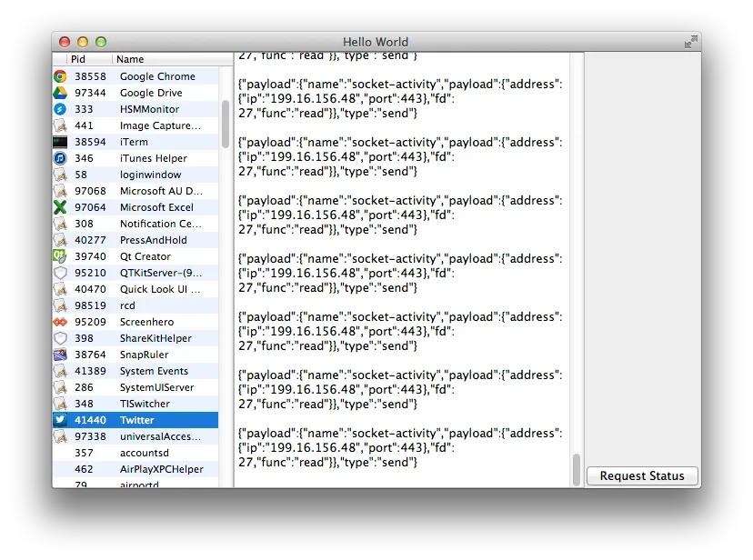Sort by the Pid column header
The height and width of the screenshot is (560, 753).
pos(78,59)
